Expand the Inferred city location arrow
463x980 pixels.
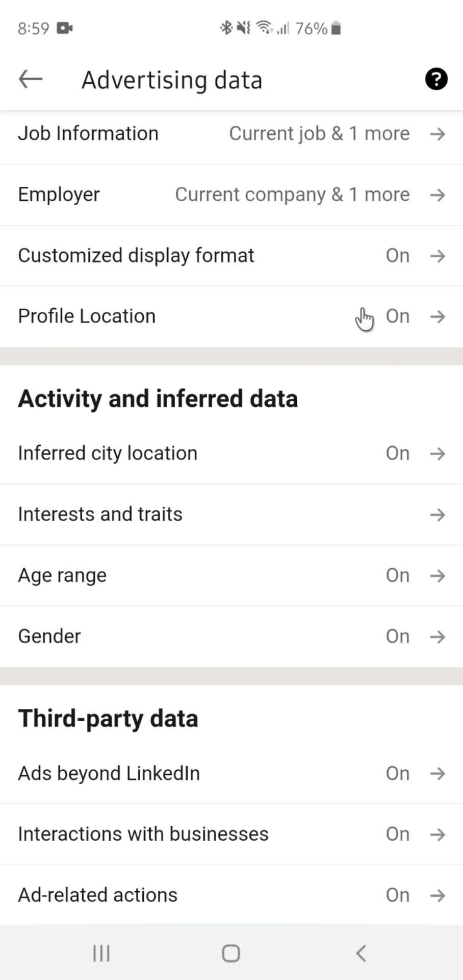pos(438,454)
